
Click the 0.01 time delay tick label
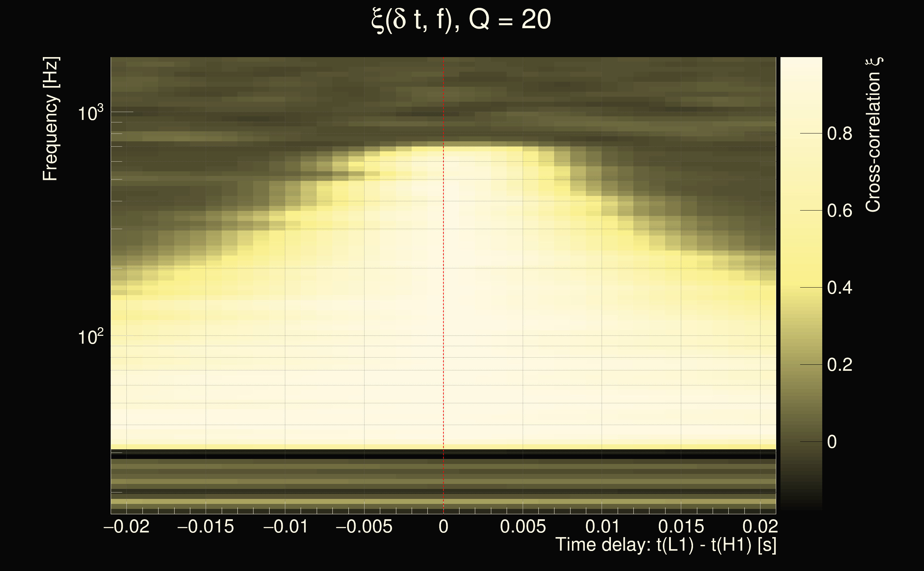pos(602,526)
